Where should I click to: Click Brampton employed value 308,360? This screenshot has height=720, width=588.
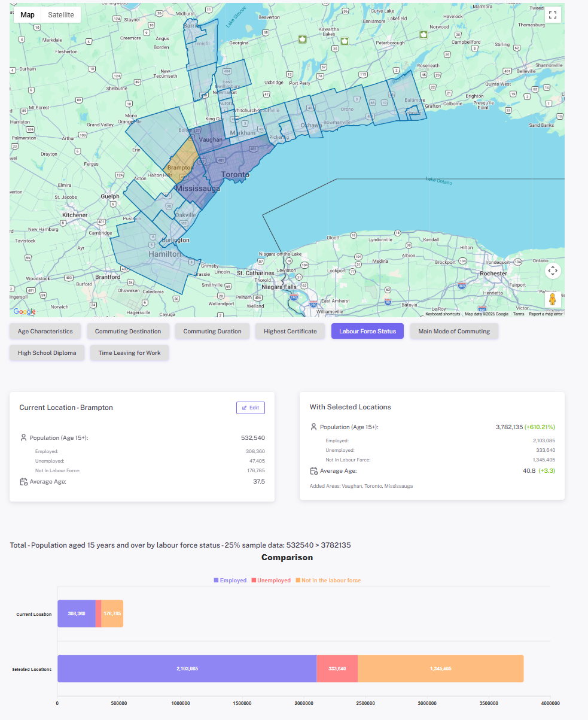pos(255,452)
